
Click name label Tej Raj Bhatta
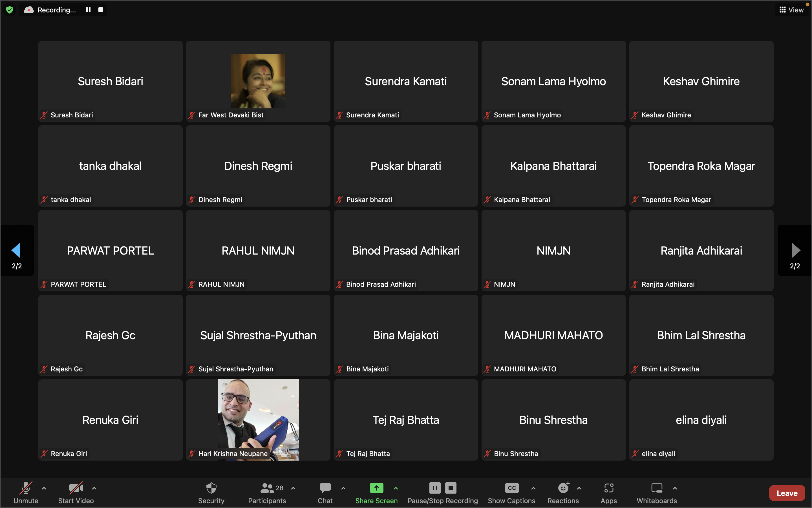pos(368,454)
